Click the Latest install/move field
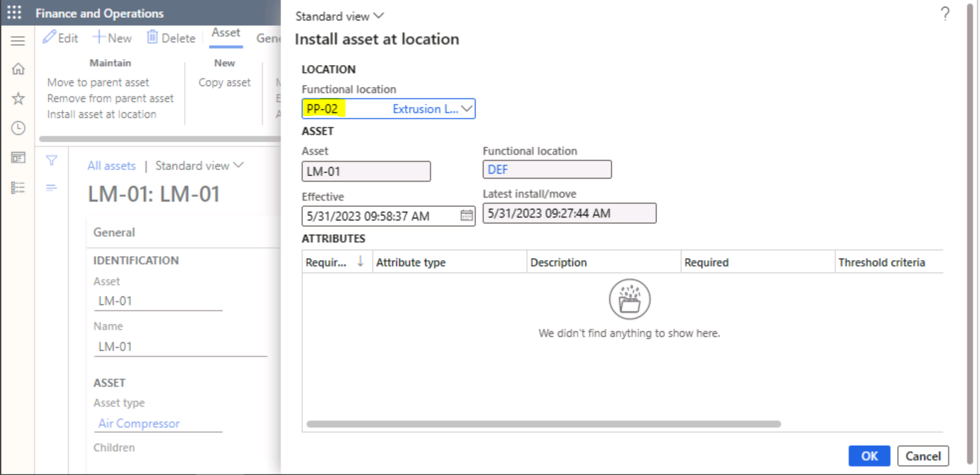Screen dimensions: 980x475 point(570,213)
